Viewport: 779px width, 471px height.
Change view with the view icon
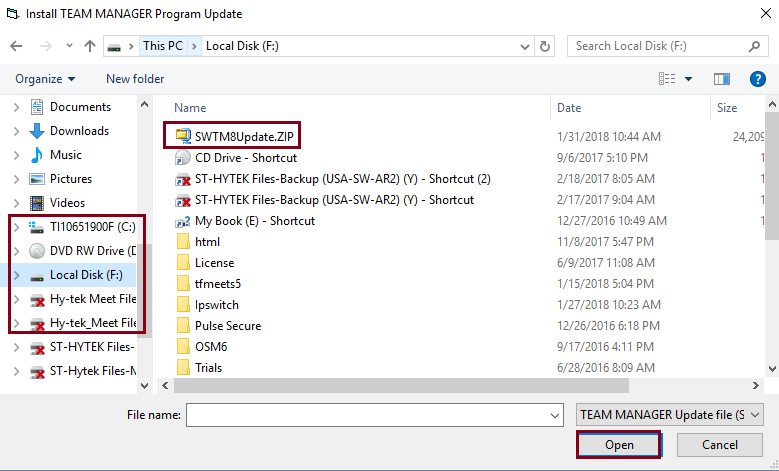click(x=667, y=79)
